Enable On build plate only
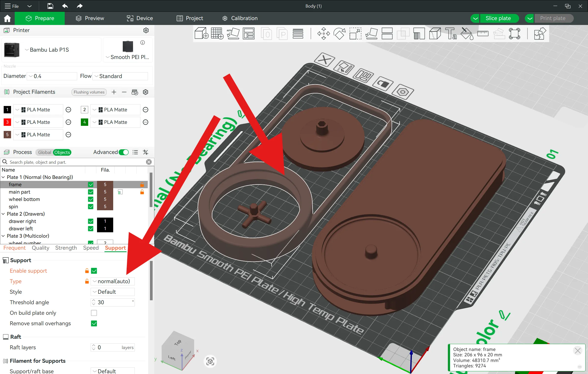The height and width of the screenshot is (374, 588). 94,313
